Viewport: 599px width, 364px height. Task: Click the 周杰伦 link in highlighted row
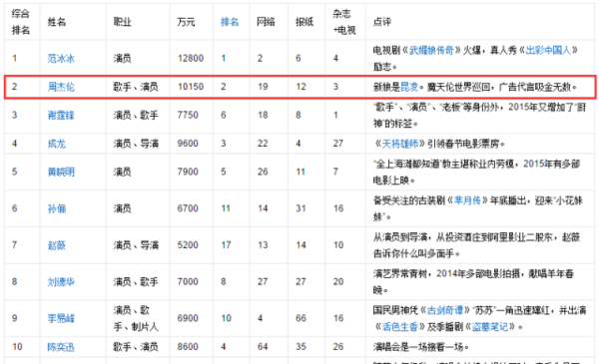61,87
